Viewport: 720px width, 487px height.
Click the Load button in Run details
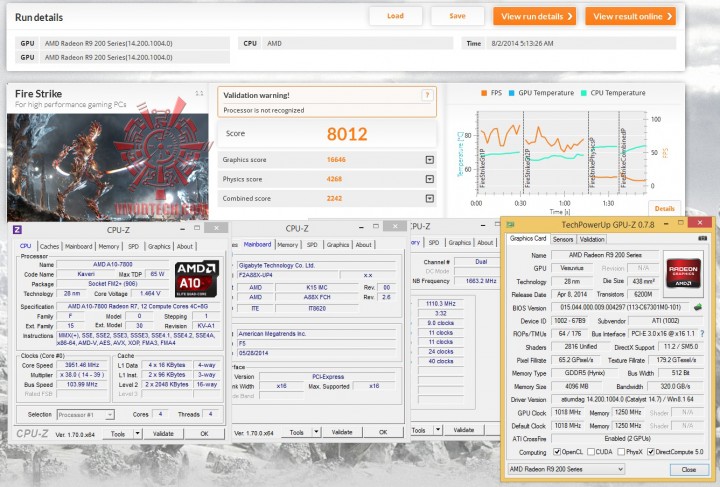click(x=395, y=16)
